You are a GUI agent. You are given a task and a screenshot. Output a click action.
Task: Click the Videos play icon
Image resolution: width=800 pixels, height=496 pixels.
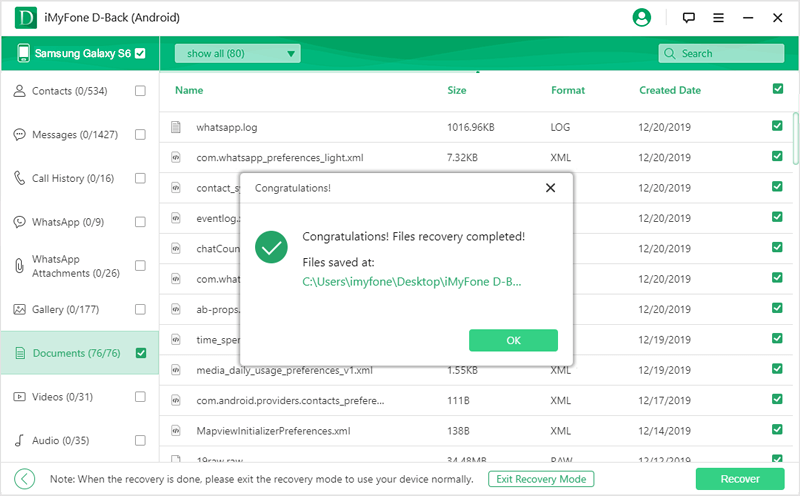(19, 396)
